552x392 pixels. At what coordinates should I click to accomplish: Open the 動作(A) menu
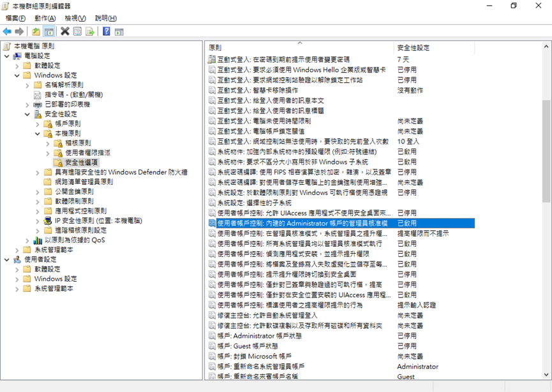[x=45, y=18]
